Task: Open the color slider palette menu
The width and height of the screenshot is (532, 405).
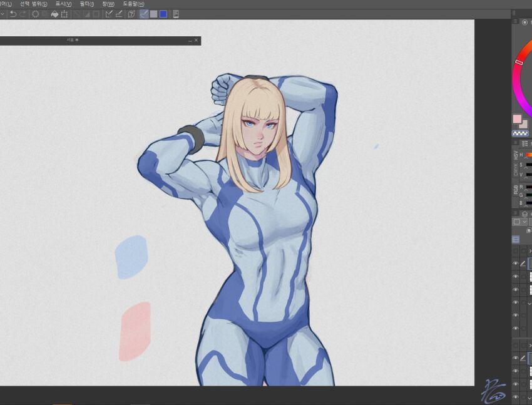Action: click(515, 143)
